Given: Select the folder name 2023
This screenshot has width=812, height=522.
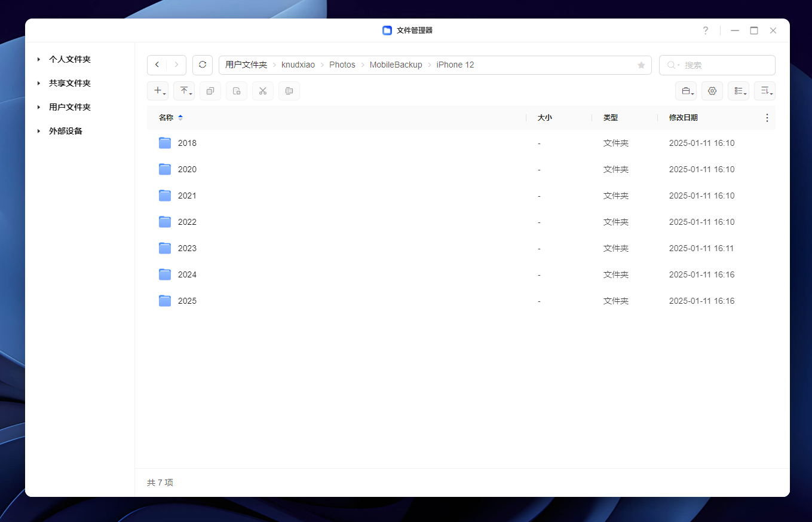Looking at the screenshot, I should click(187, 248).
